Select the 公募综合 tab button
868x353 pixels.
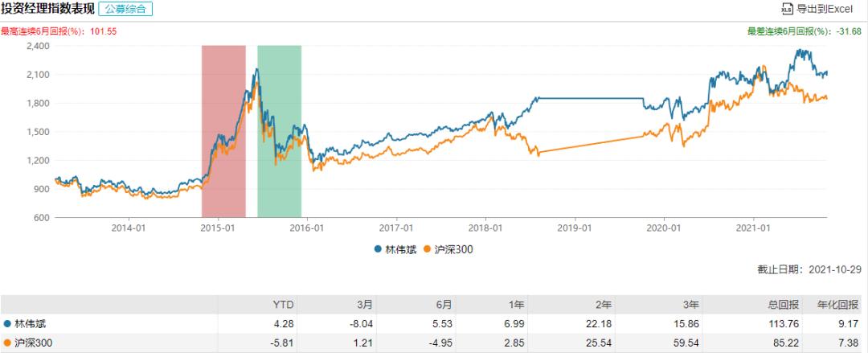pyautogui.click(x=125, y=10)
